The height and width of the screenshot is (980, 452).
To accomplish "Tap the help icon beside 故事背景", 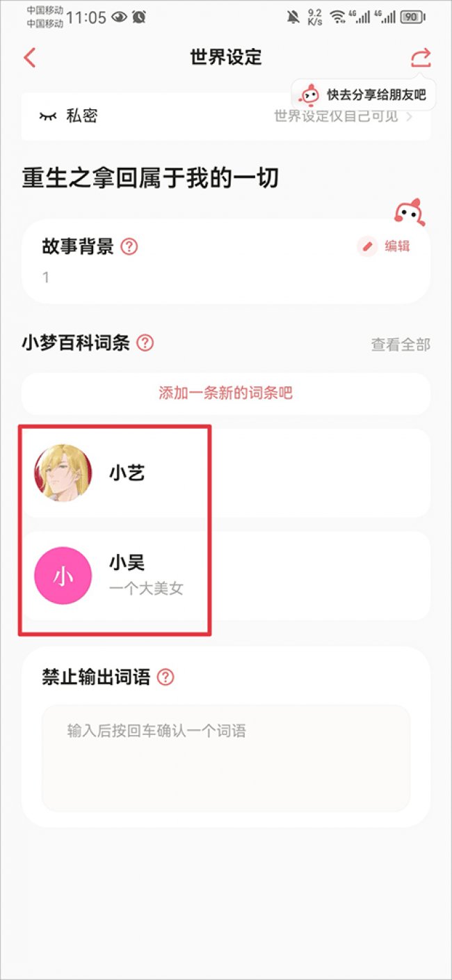I will click(129, 246).
